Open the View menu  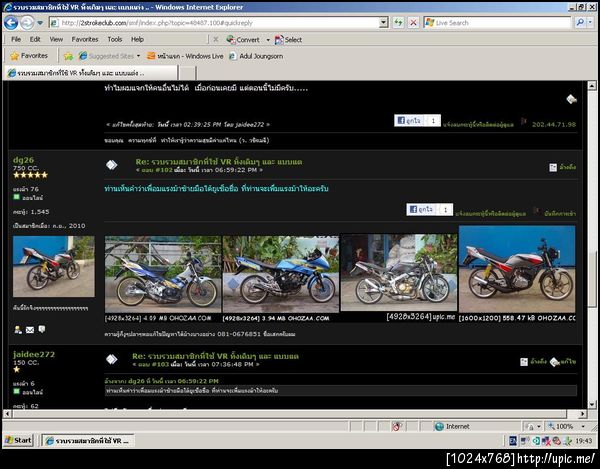point(56,39)
